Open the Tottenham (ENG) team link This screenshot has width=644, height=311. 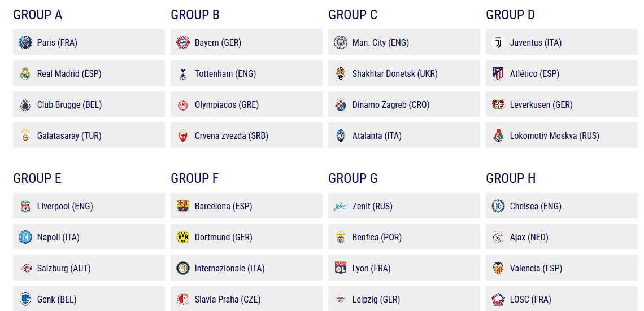[x=225, y=73]
